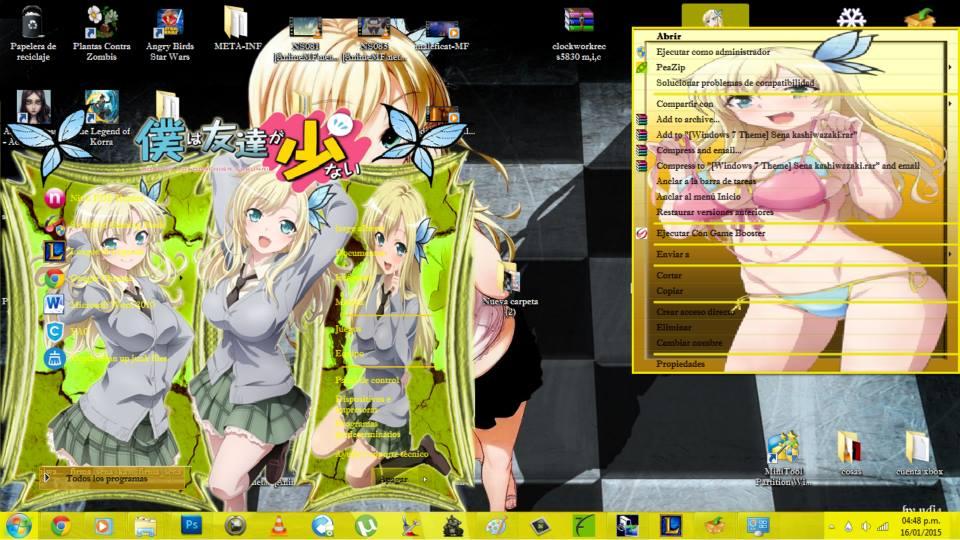The height and width of the screenshot is (540, 960).
Task: Show hidden system tray icons
Action: click(831, 526)
